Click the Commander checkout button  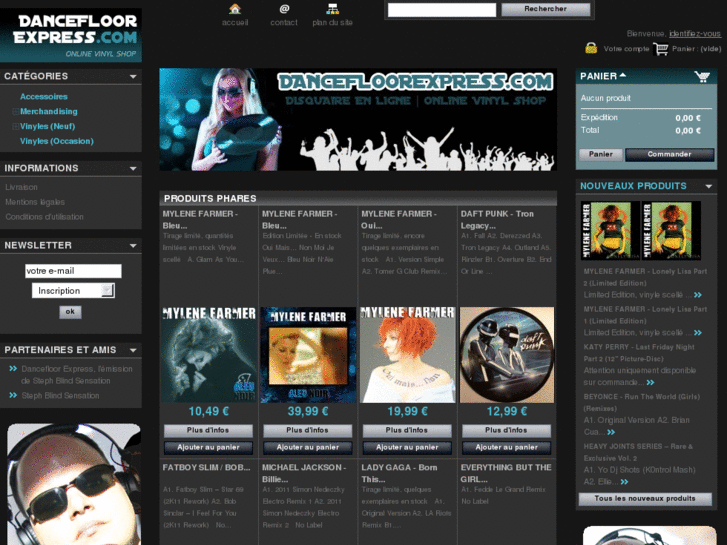point(670,154)
